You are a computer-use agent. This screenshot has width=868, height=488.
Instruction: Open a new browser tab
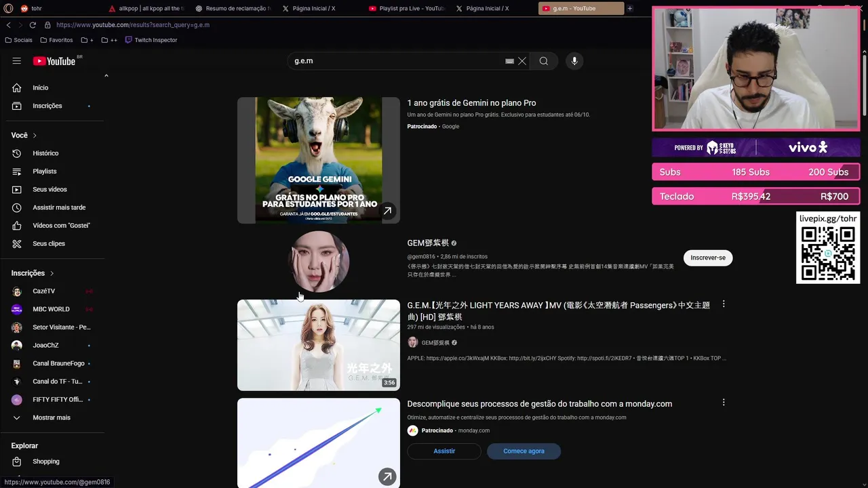[x=630, y=8]
